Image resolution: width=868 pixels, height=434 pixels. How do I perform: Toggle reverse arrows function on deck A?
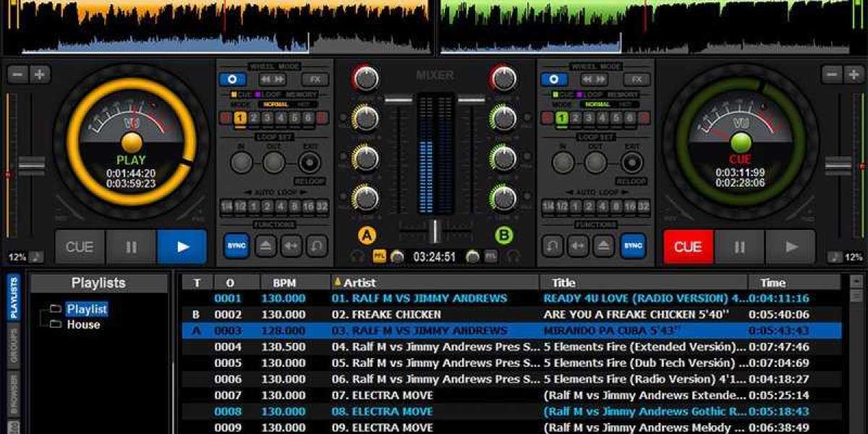[x=291, y=246]
